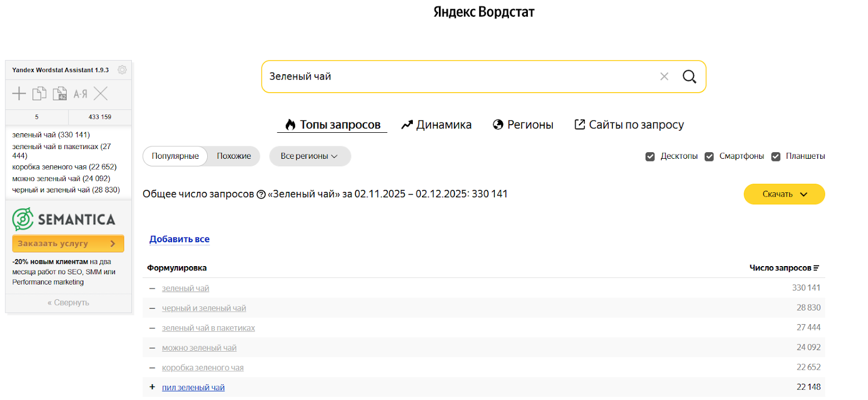Open the Все регионы dropdown

310,156
